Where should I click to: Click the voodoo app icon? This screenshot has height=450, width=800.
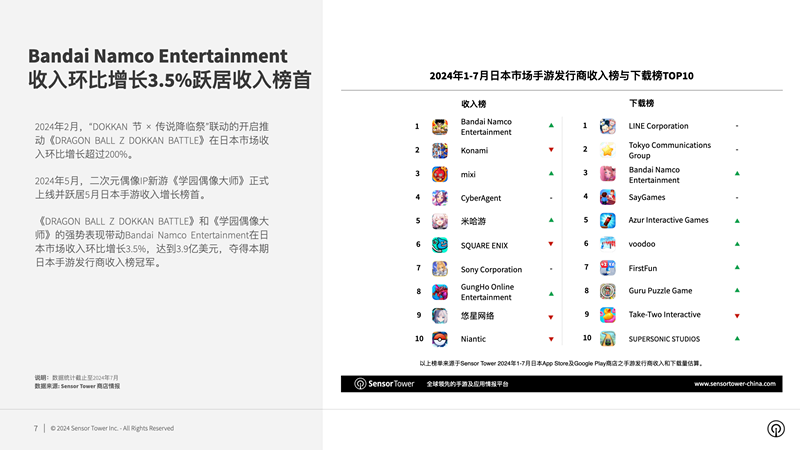(x=608, y=244)
